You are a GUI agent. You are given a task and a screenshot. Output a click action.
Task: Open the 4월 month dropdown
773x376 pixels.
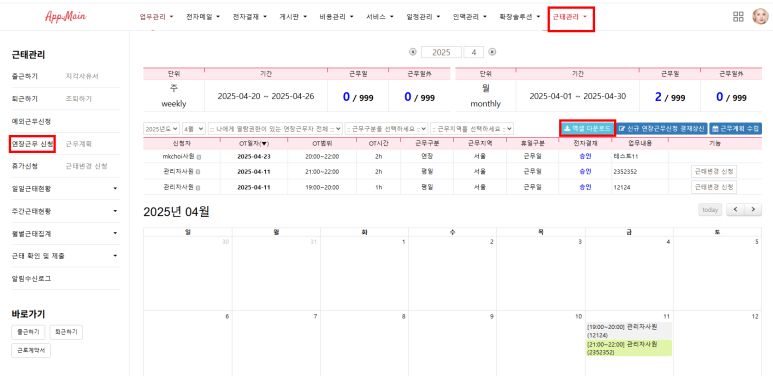tap(194, 129)
